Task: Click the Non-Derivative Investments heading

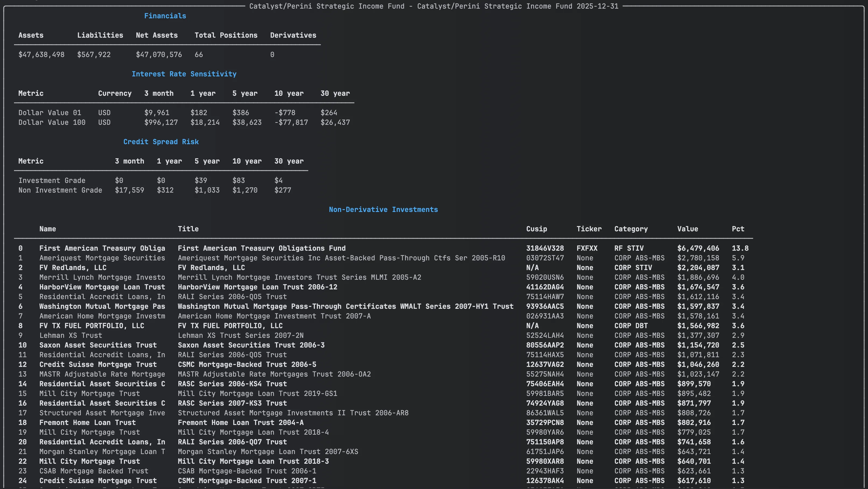Action: [x=383, y=210]
